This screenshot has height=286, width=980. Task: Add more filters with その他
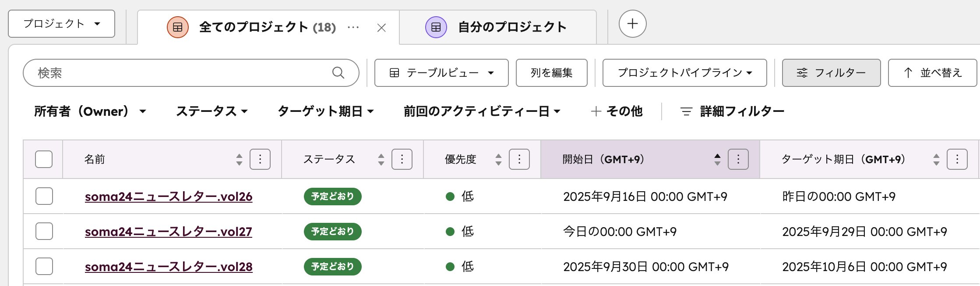617,111
